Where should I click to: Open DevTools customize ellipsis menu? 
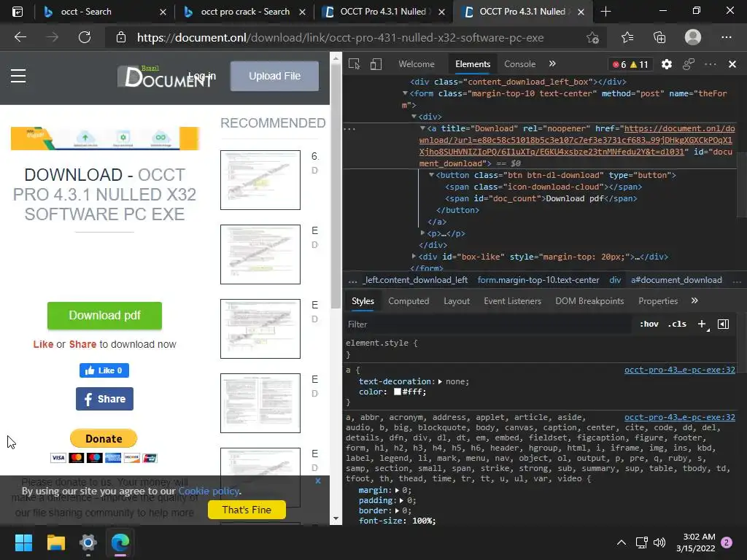(711, 64)
